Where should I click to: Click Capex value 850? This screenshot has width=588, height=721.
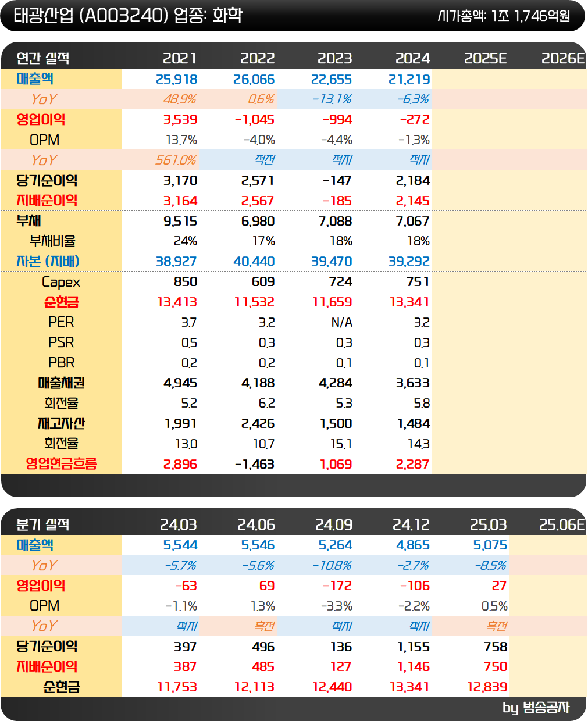coord(186,282)
